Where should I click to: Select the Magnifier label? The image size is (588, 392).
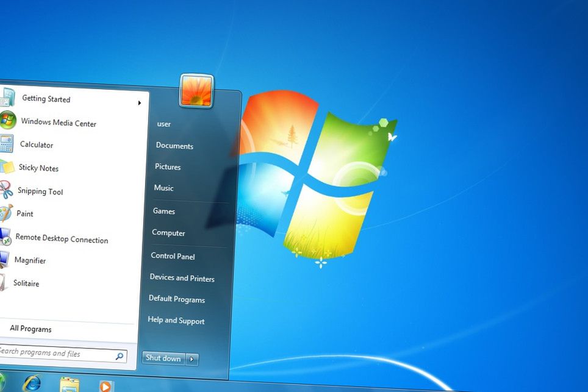pos(30,260)
